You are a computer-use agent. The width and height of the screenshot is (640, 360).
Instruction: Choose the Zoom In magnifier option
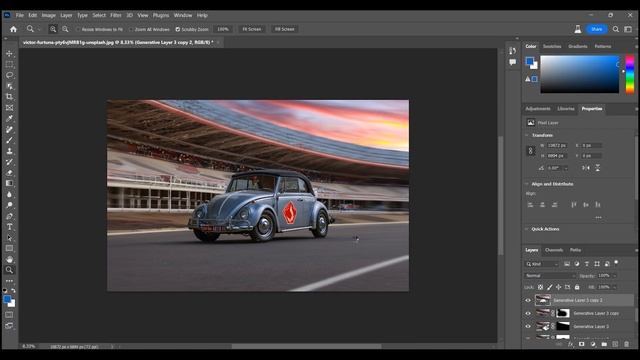click(x=53, y=29)
